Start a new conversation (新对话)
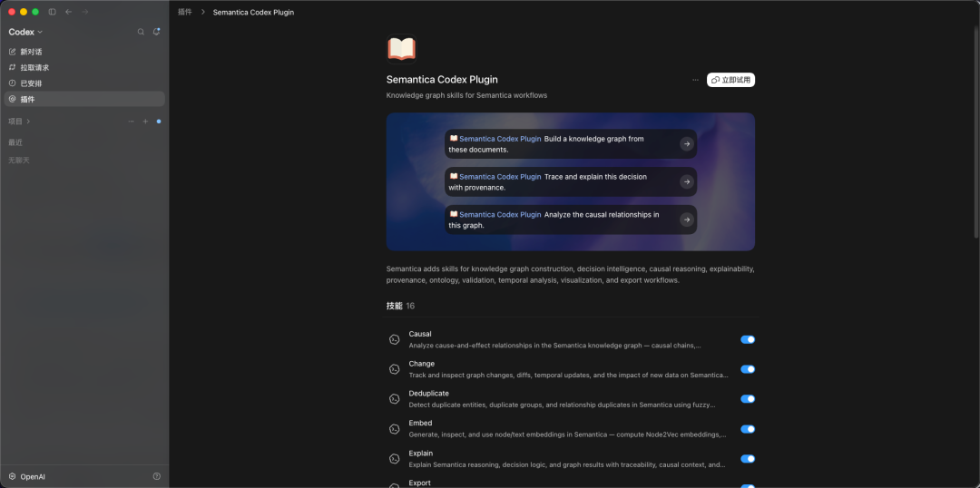The image size is (980, 488). (x=84, y=52)
